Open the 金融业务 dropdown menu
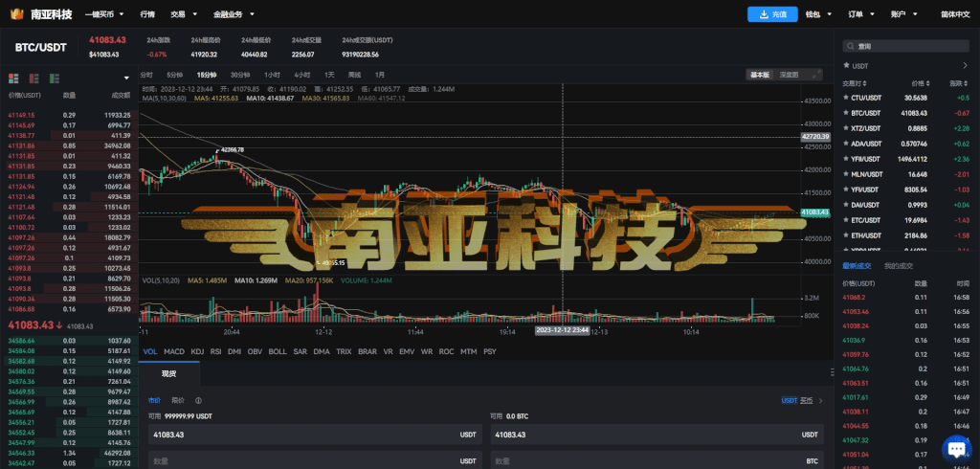 pyautogui.click(x=234, y=13)
